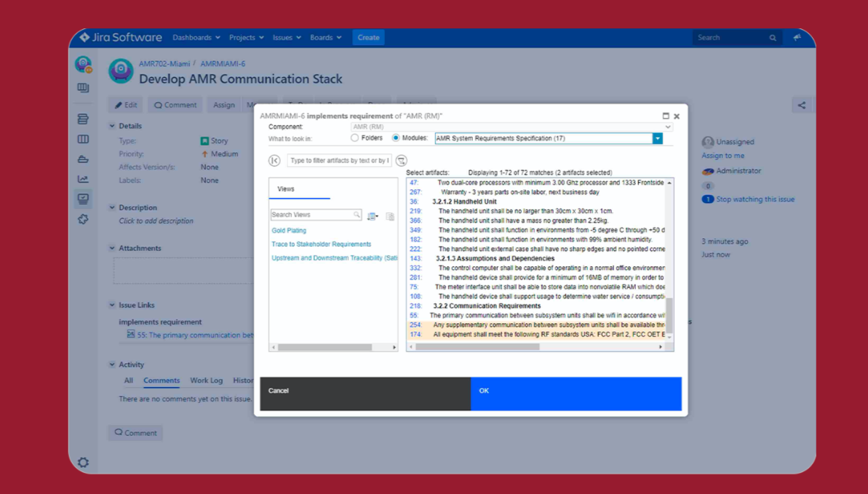Click the Jira Software logo
Viewport: 868px width, 494px height.
121,38
